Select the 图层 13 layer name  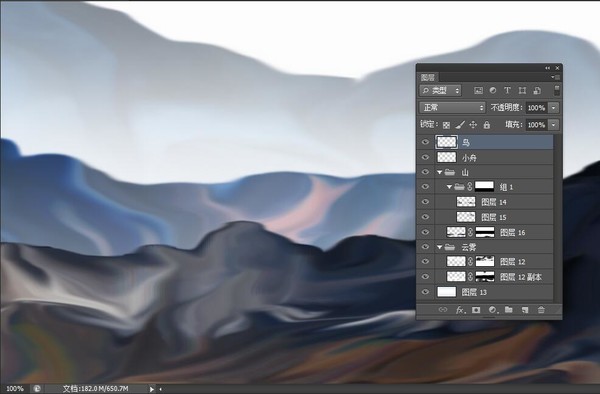click(x=474, y=292)
